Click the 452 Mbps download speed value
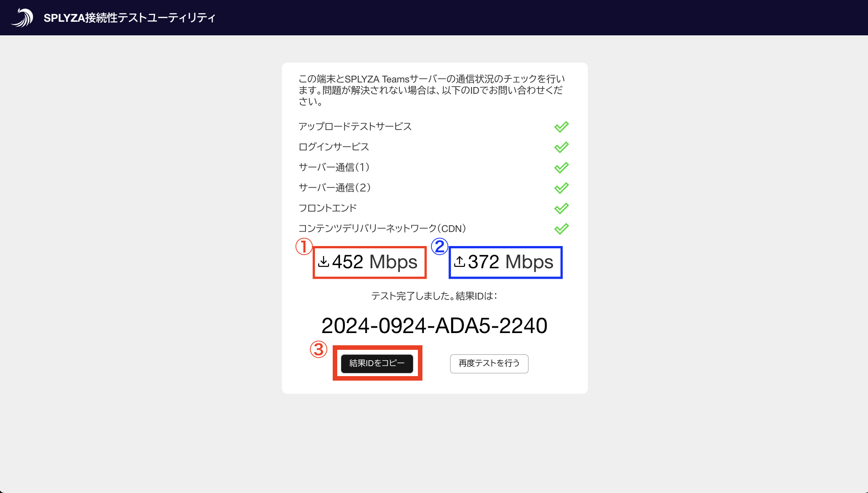868x493 pixels. 374,262
